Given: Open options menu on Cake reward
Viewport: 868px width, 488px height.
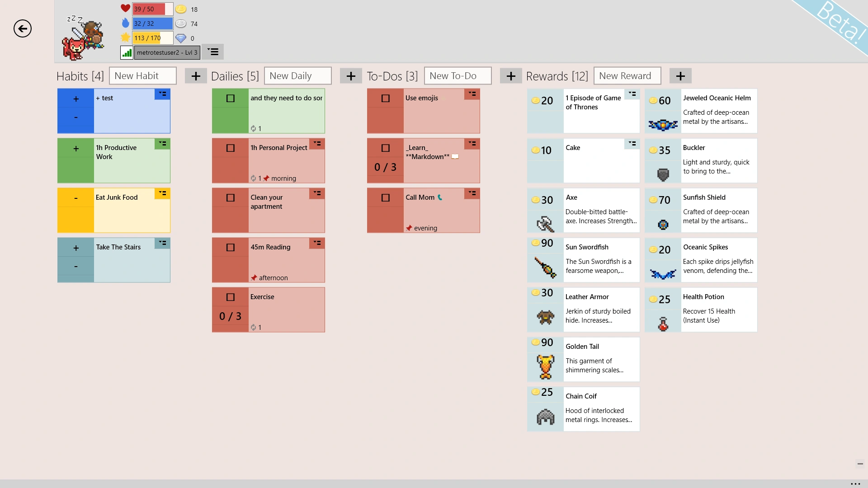Looking at the screenshot, I should [632, 144].
